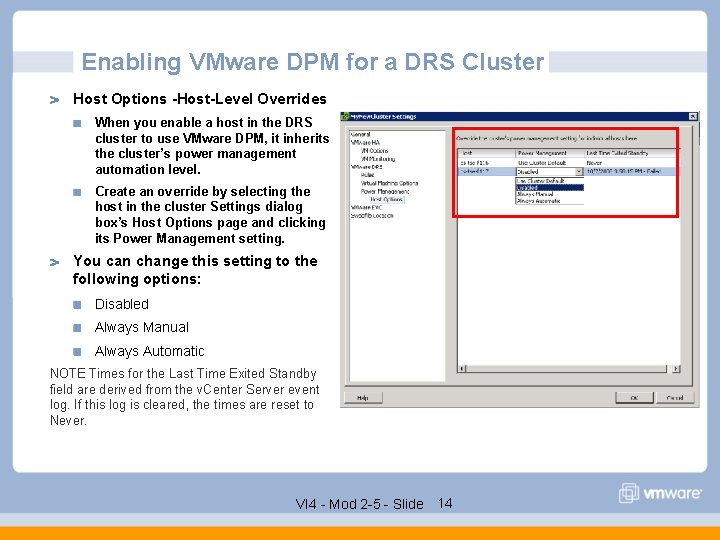Click the right arrow of horizontal scrollbar
Image resolution: width=720 pixels, height=540 pixels.
(676, 368)
